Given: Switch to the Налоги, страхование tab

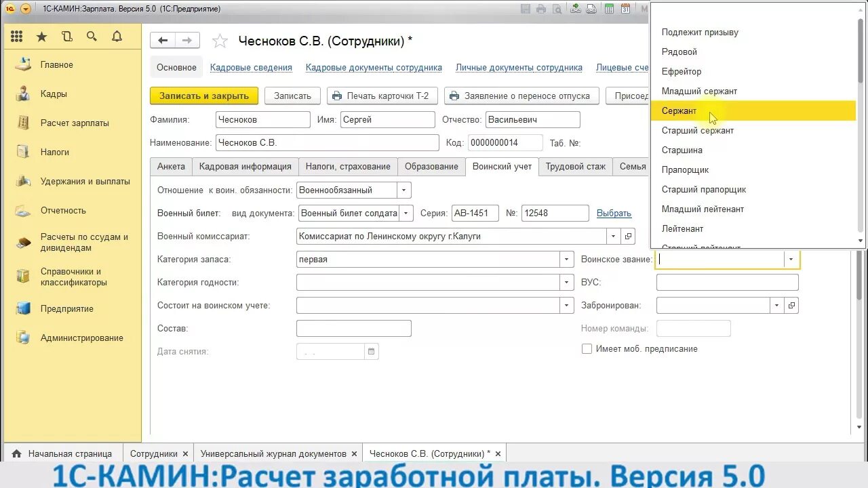Looking at the screenshot, I should [348, 167].
